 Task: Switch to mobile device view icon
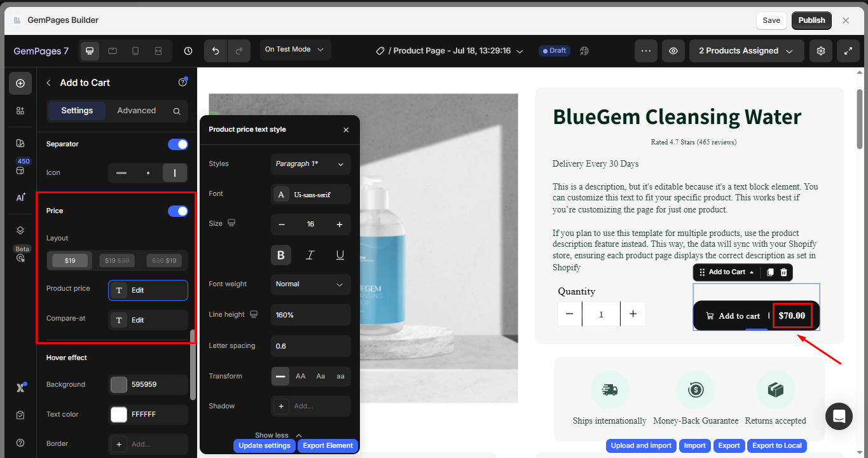tap(135, 51)
